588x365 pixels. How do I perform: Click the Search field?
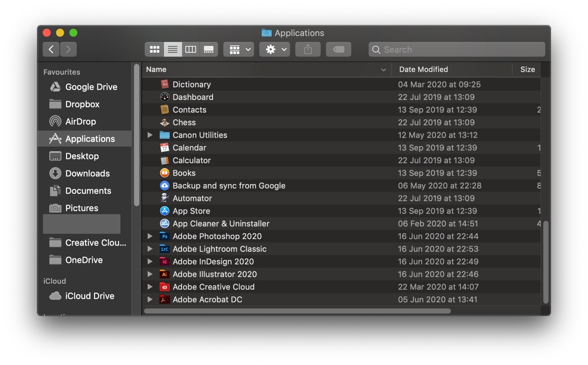(457, 49)
